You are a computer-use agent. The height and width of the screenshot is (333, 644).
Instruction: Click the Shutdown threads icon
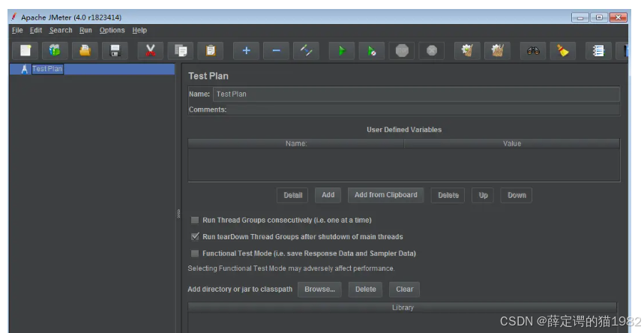click(x=432, y=50)
